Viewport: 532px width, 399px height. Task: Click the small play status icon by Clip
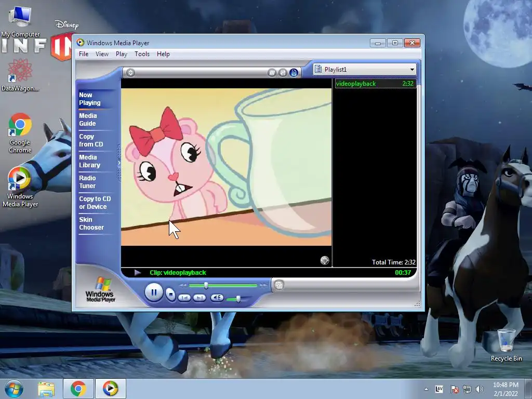pos(137,272)
